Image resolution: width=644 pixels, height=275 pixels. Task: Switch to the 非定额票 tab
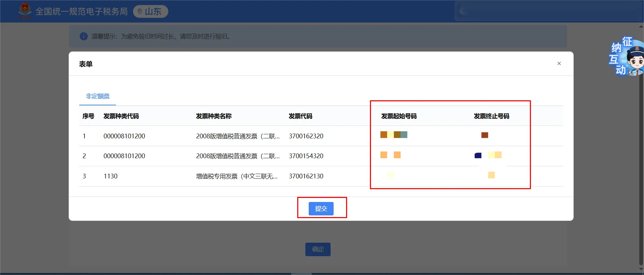[98, 96]
